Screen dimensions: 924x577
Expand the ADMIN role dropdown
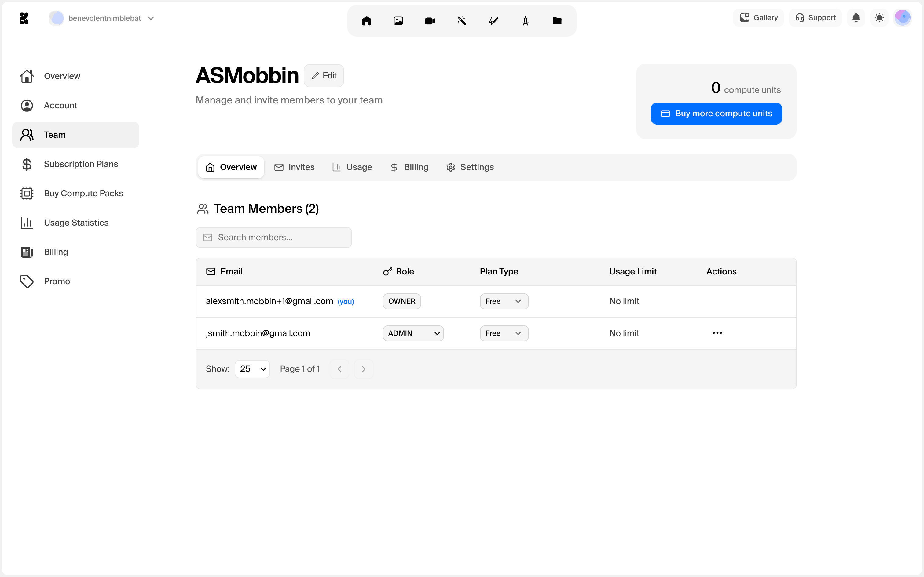pos(413,333)
